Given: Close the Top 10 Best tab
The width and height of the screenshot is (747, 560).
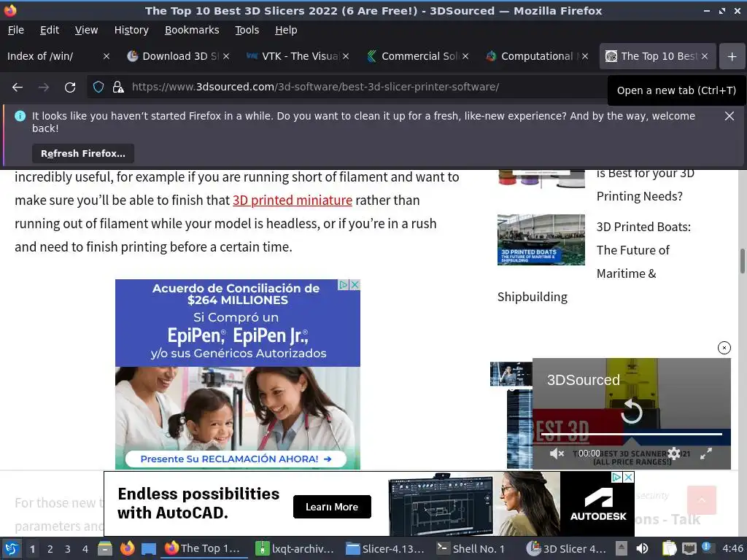Looking at the screenshot, I should [705, 56].
